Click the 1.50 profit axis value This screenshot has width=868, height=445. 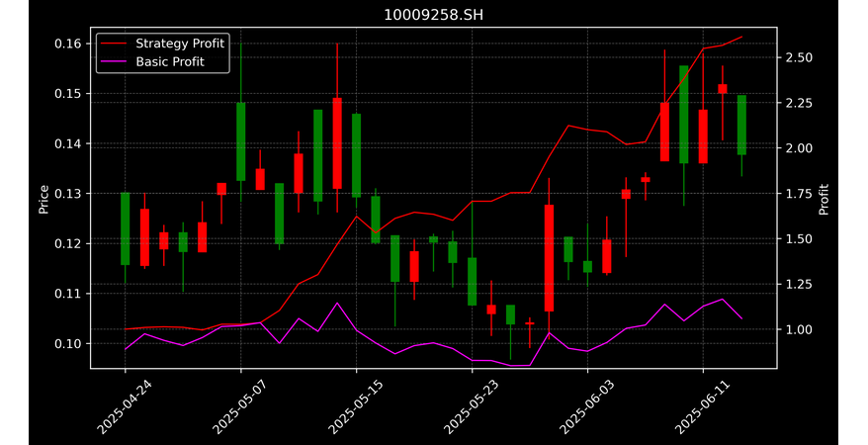tap(799, 239)
